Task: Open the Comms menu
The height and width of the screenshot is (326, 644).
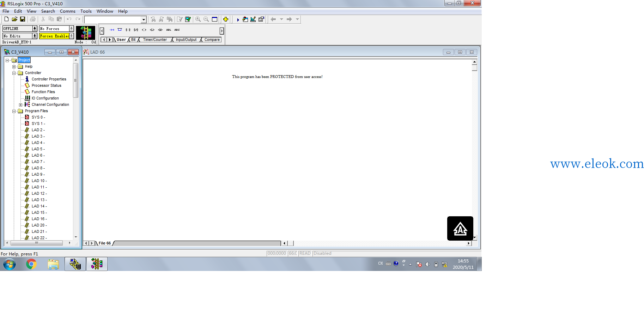Action: tap(67, 11)
